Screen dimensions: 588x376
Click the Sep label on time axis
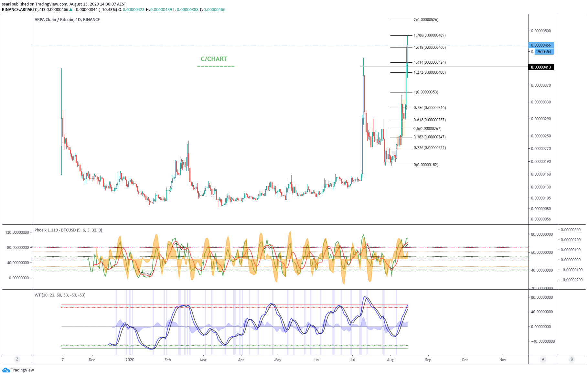pyautogui.click(x=428, y=360)
